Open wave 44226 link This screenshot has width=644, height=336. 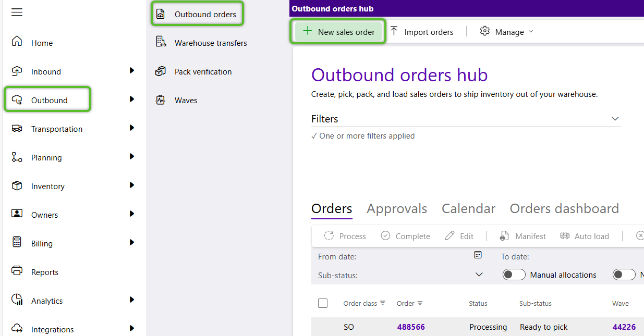(x=624, y=327)
